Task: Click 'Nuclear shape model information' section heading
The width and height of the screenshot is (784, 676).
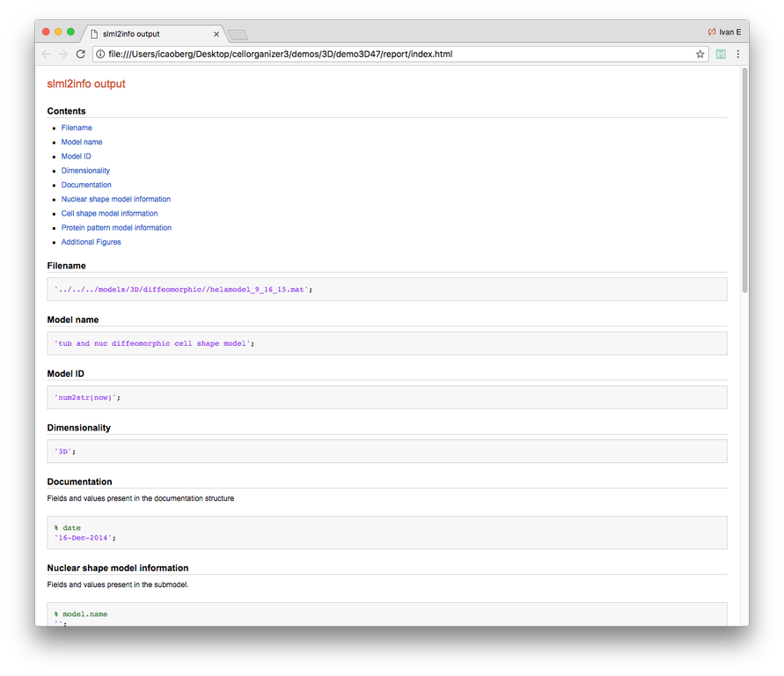Action: 118,568
